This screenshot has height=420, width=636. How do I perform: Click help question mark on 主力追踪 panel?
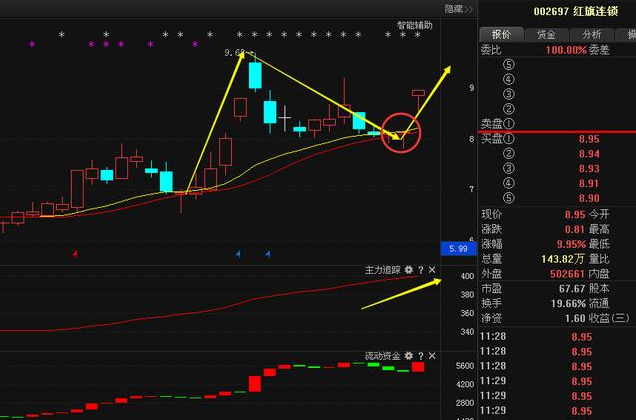click(x=420, y=270)
